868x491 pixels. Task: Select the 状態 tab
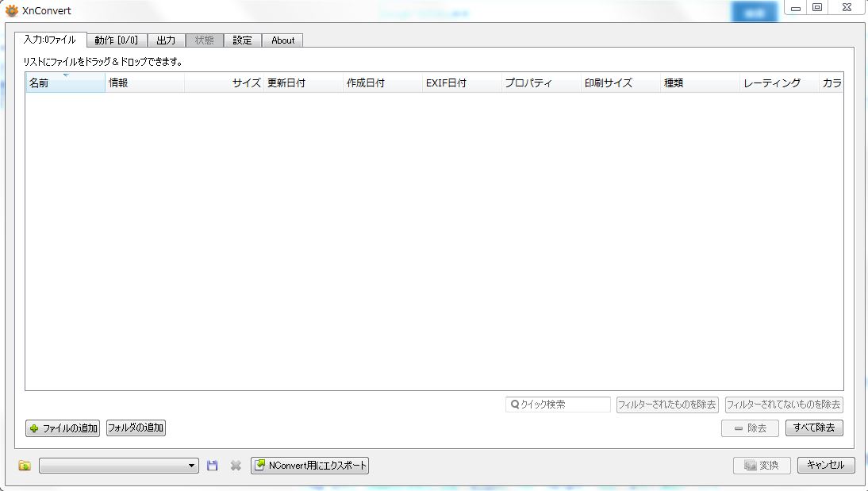point(204,40)
